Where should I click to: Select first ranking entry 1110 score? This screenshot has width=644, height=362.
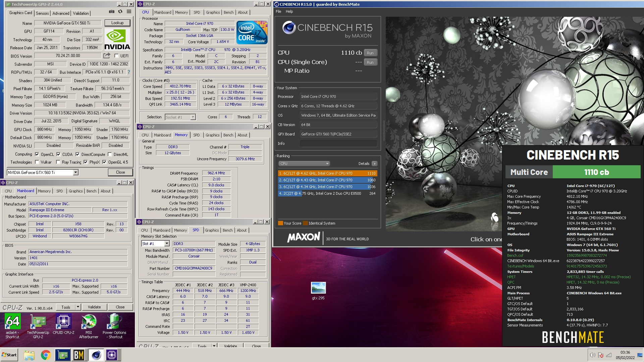327,173
